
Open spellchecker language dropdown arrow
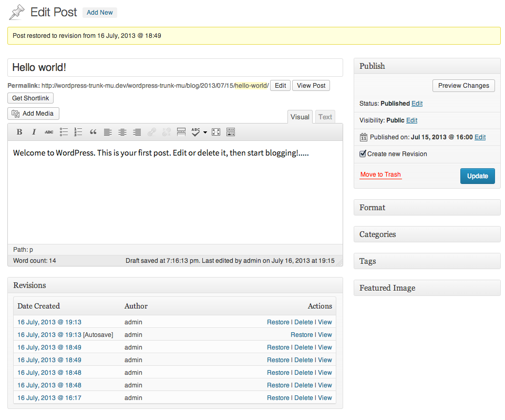click(x=205, y=132)
